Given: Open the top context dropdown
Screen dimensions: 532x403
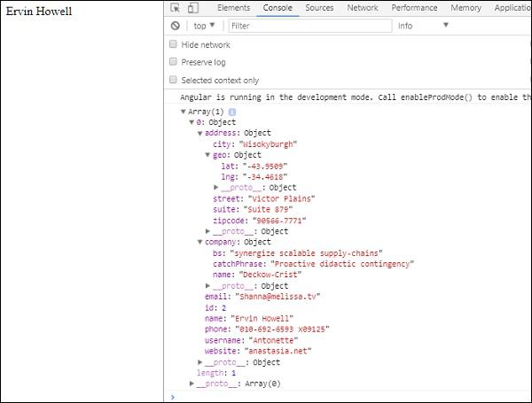Looking at the screenshot, I should tap(204, 26).
